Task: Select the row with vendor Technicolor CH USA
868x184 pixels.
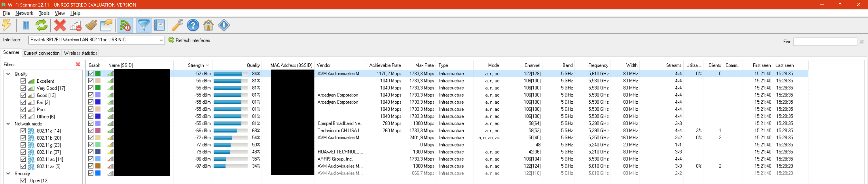Action: (447, 130)
